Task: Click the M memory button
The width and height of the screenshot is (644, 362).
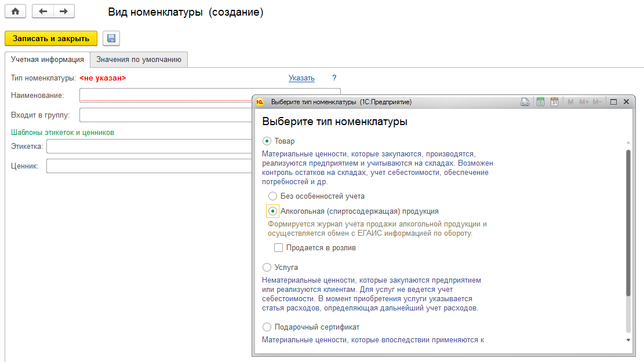Action: [x=570, y=102]
